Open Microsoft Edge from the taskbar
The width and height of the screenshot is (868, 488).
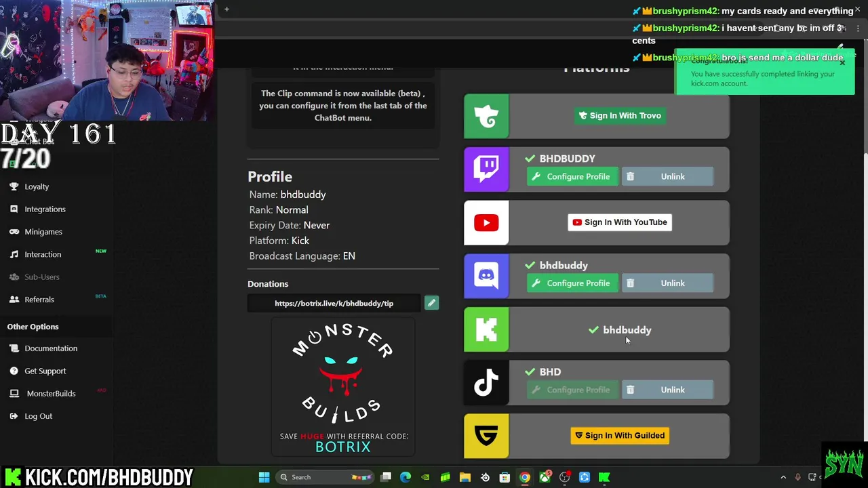(406, 477)
